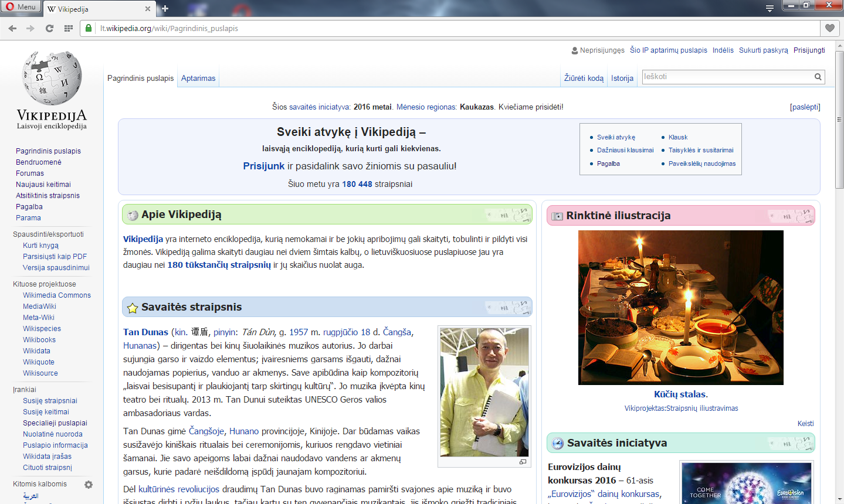Click the Tan Dunas portrait thumbnail

[x=484, y=392]
